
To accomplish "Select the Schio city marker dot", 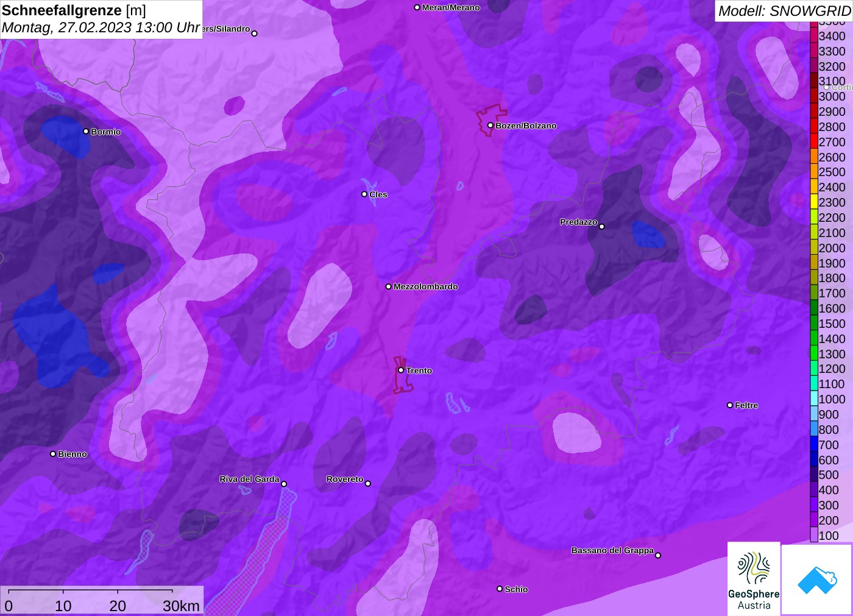I will (x=500, y=589).
